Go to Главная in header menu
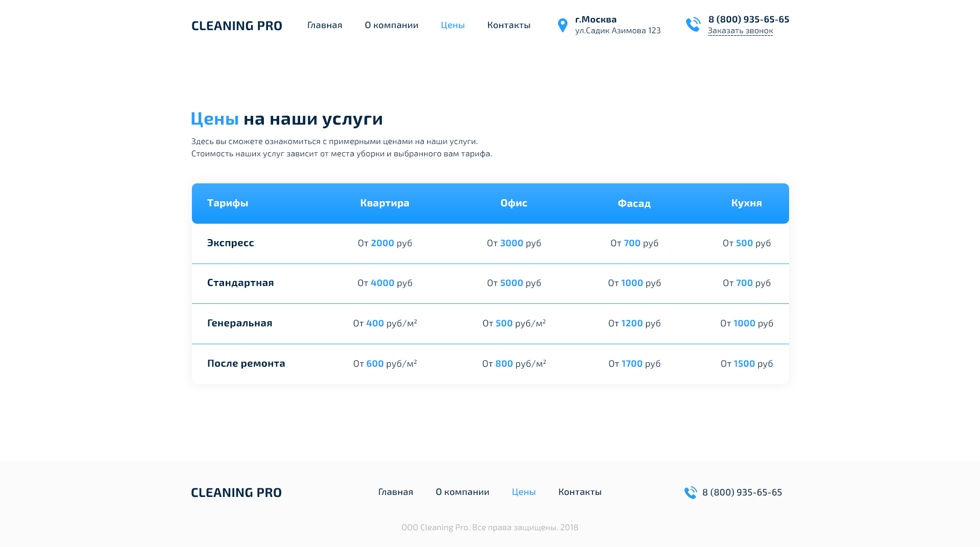This screenshot has height=547, width=980. (325, 25)
